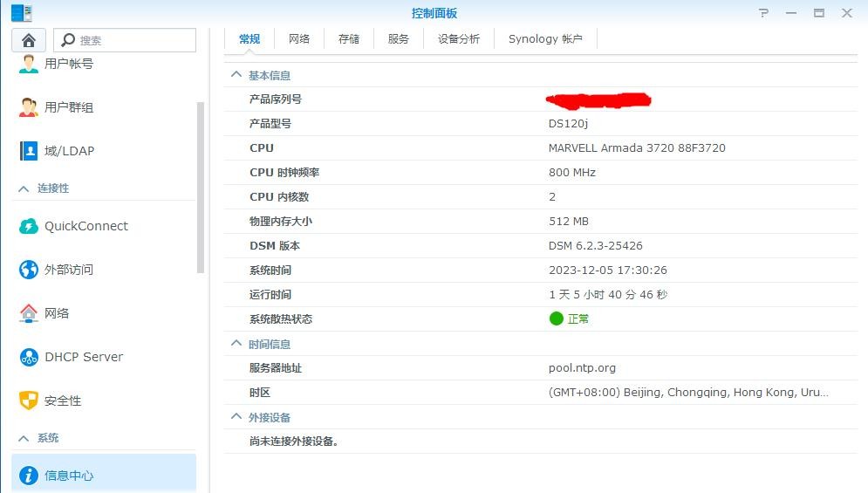Click the MARVELL Armada 3720 88F3720 value
This screenshot has width=868, height=493.
pos(637,148)
